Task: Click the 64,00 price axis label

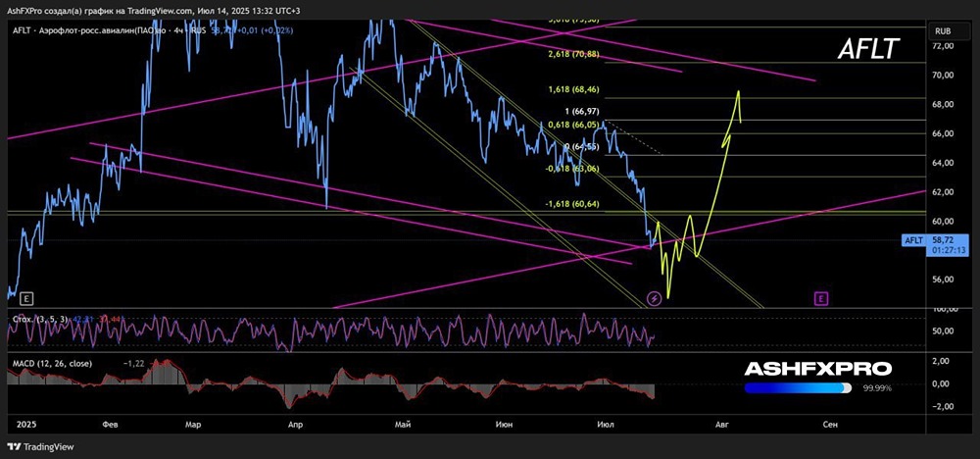Action: click(943, 163)
